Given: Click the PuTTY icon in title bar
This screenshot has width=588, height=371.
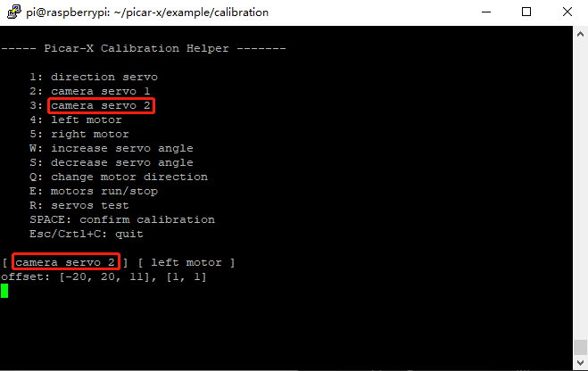Looking at the screenshot, I should pos(14,12).
